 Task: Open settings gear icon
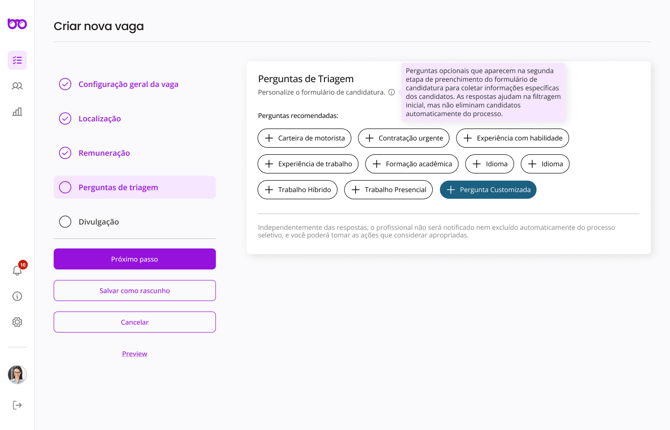[17, 322]
